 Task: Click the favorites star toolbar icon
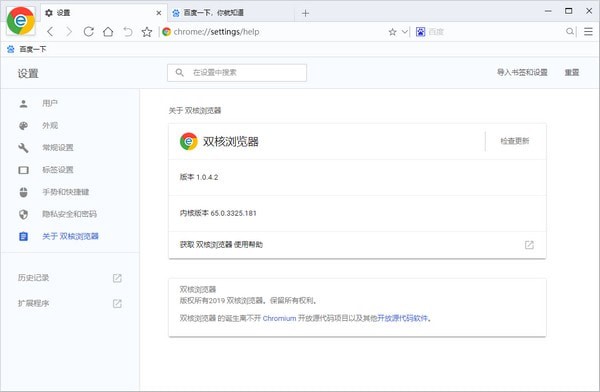(147, 32)
